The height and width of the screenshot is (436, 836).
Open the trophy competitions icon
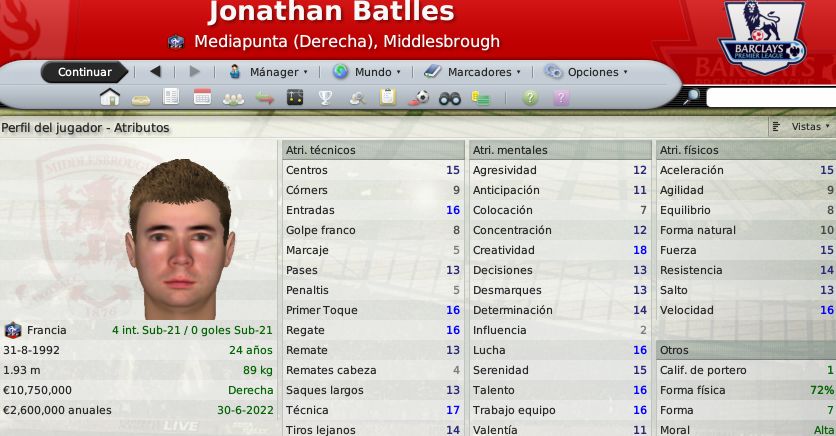pos(325,98)
